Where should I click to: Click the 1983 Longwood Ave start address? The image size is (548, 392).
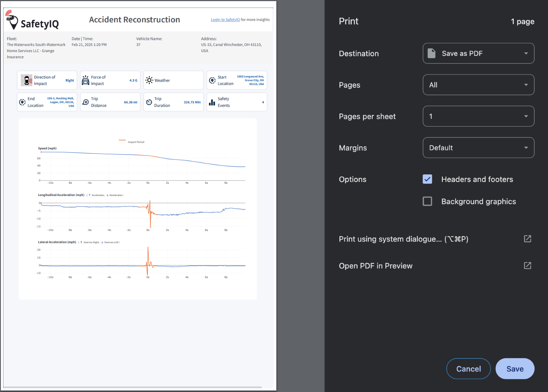(250, 80)
